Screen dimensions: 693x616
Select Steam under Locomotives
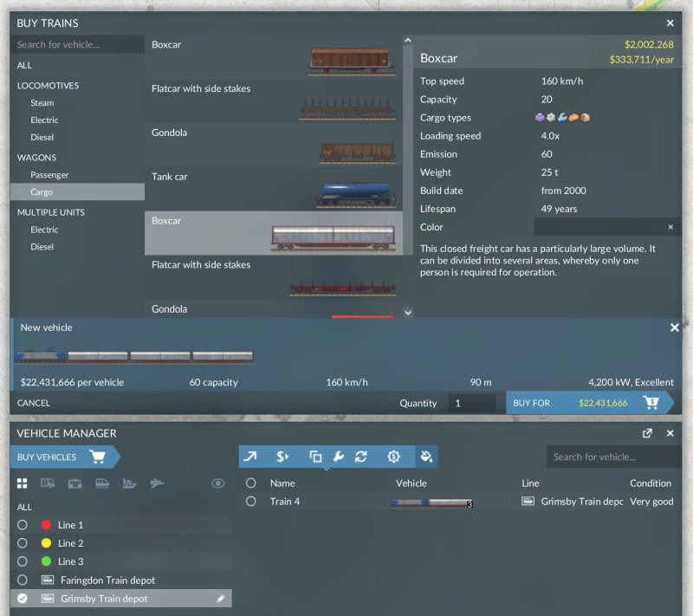[42, 103]
